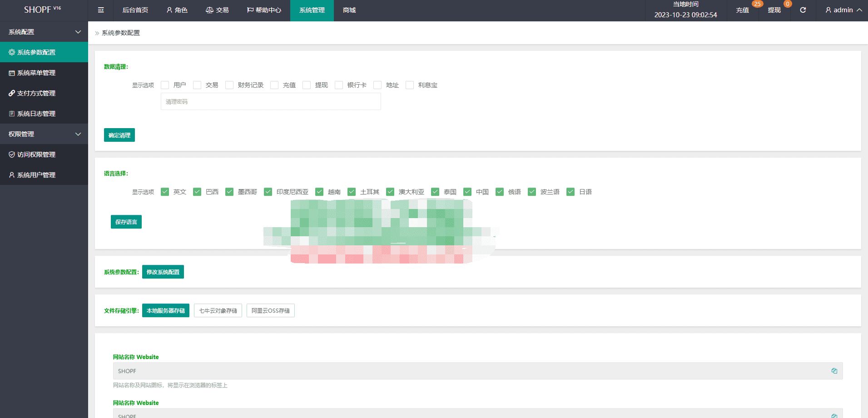Viewport: 868px width, 418px height.
Task: Click the refresh icon in top bar
Action: tap(803, 10)
